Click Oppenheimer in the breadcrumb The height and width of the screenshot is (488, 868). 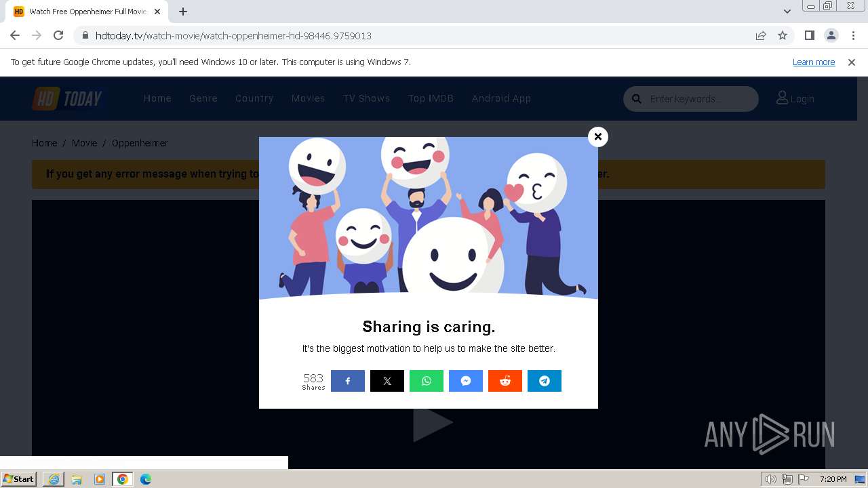[x=140, y=143]
